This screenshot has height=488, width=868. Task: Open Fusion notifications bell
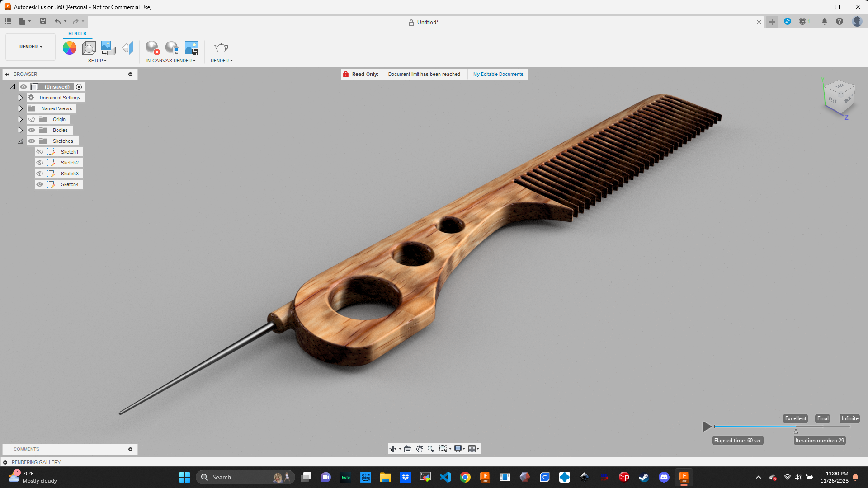(825, 21)
